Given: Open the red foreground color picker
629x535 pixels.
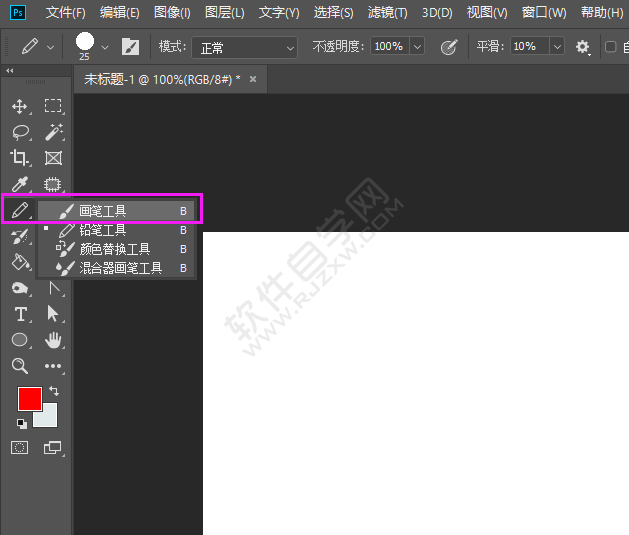Looking at the screenshot, I should click(x=30, y=399).
